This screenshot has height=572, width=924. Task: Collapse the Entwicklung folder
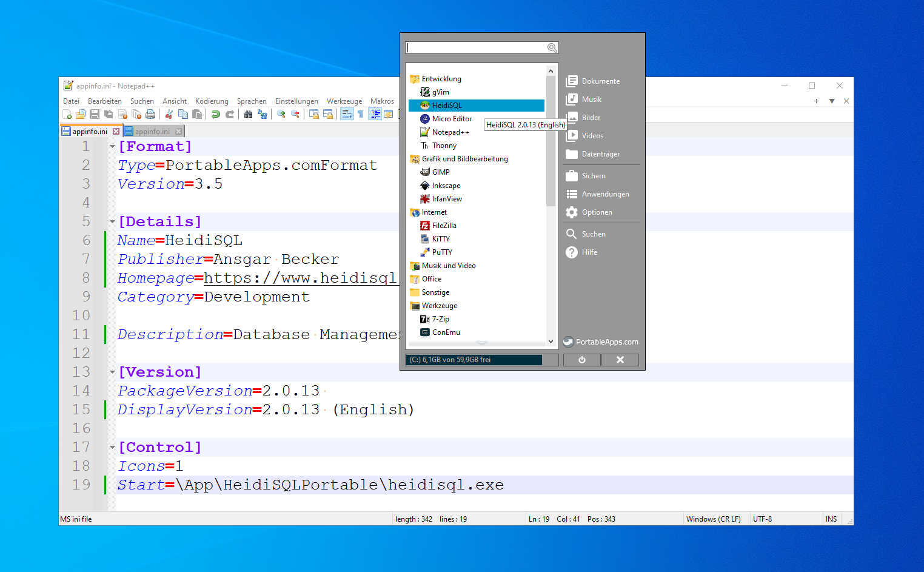click(x=441, y=79)
